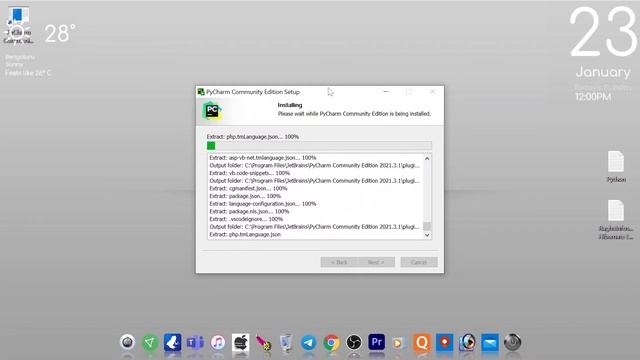640x360 pixels.
Task: Launch Adobe Premiere Pro from the dock
Action: click(x=376, y=342)
